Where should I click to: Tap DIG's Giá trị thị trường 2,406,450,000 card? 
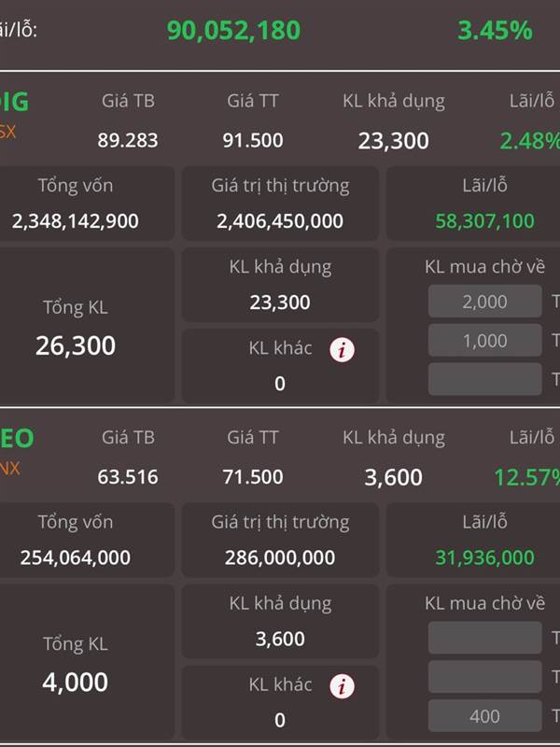[280, 204]
